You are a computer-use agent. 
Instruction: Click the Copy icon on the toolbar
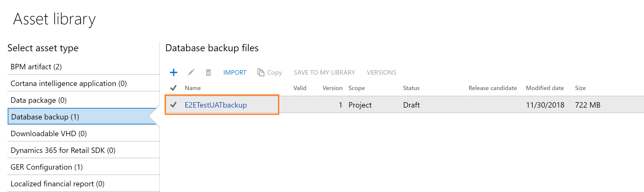(269, 72)
